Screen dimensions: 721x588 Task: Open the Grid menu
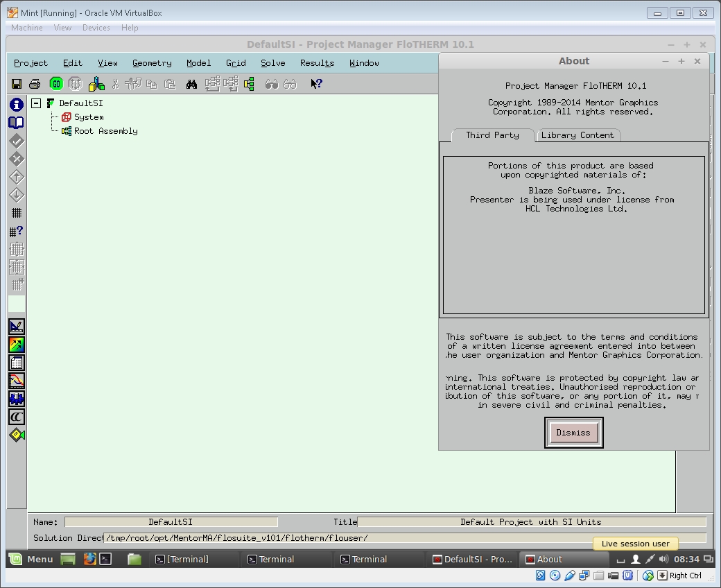coord(236,63)
